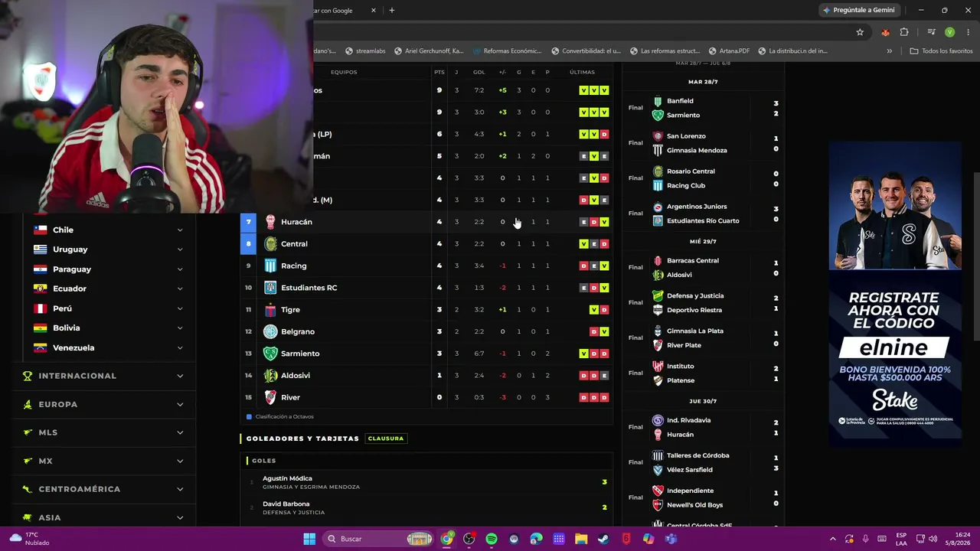Open the browser extensions puzzle icon
Screen dimensions: 980x551
pyautogui.click(x=904, y=32)
